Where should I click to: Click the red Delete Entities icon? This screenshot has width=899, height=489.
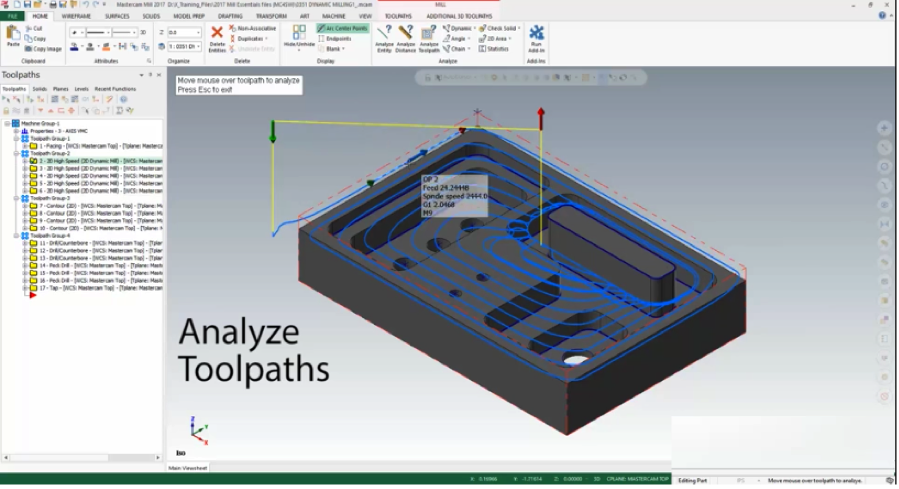217,33
